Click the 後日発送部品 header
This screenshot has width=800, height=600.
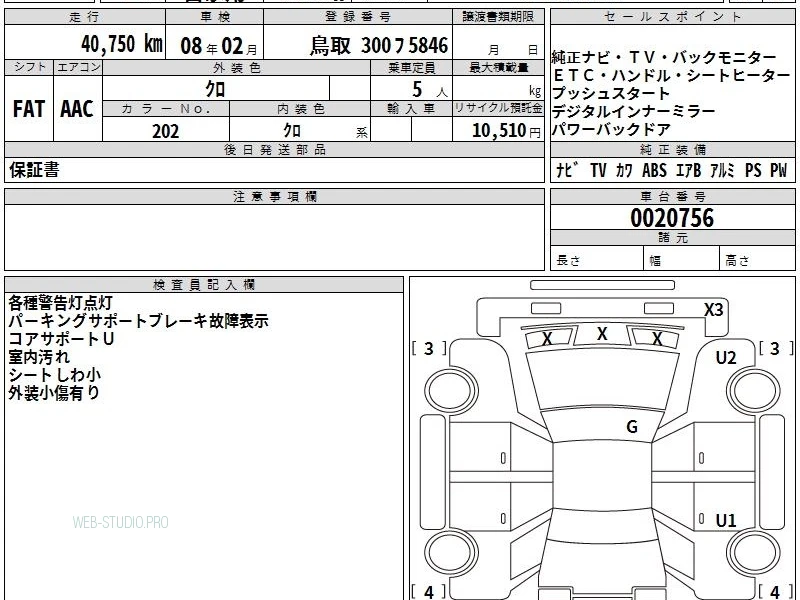click(x=274, y=149)
